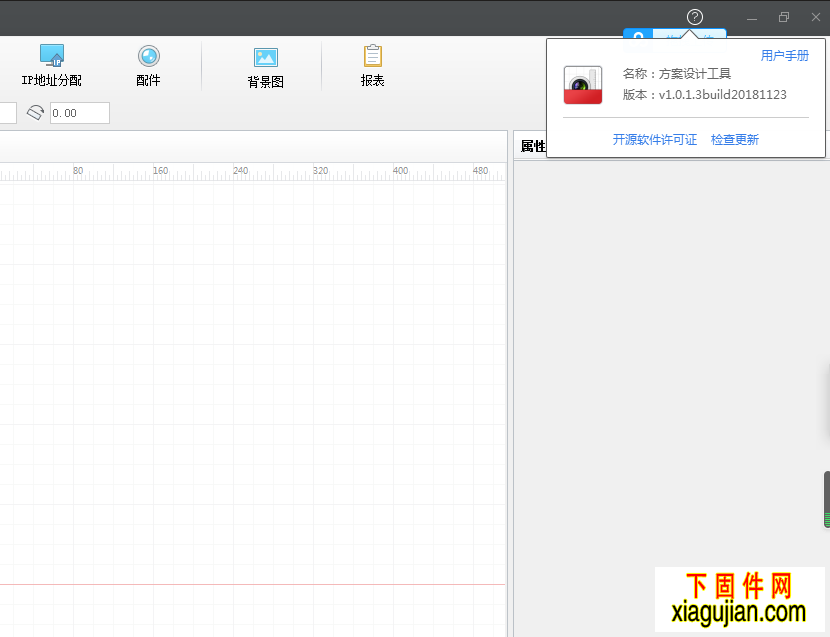Restore down the application window
This screenshot has width=830, height=637.
(x=784, y=17)
